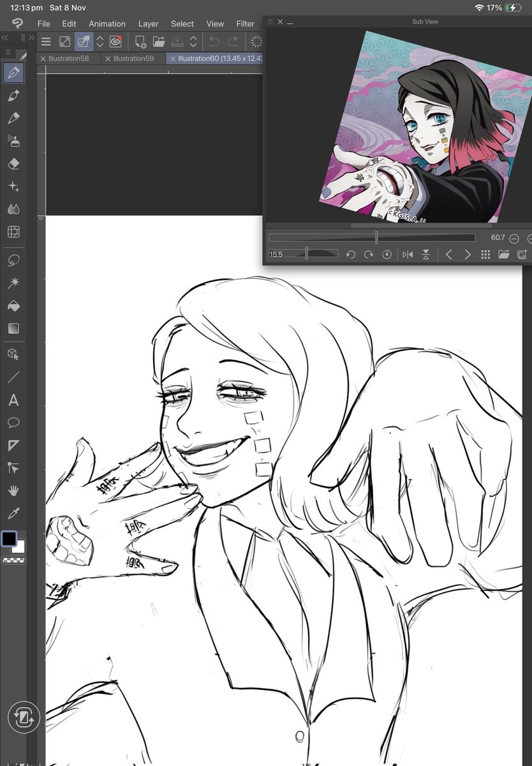Click the black main color swatch
The height and width of the screenshot is (766, 532).
[8, 539]
